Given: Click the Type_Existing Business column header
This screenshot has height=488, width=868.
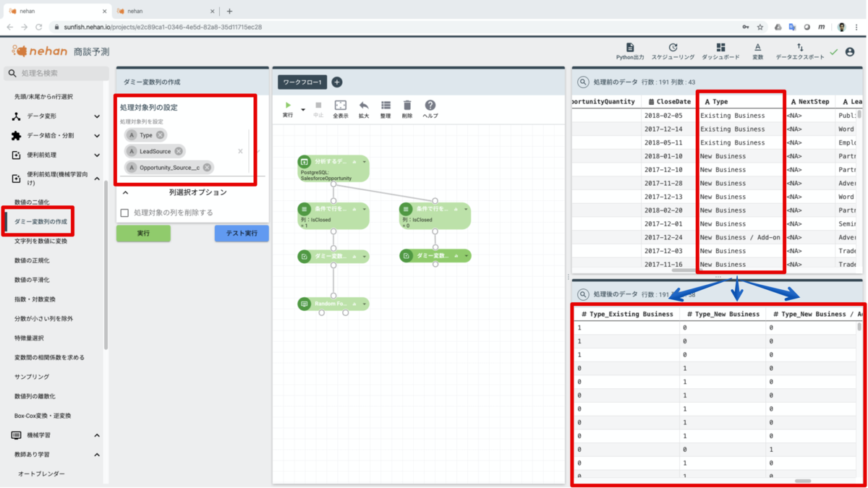Looking at the screenshot, I should coord(627,314).
